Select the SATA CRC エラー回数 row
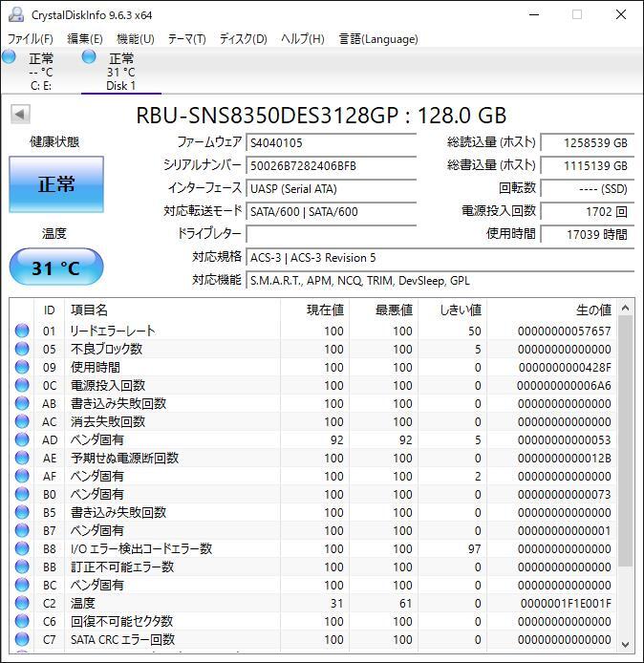 pos(312,639)
